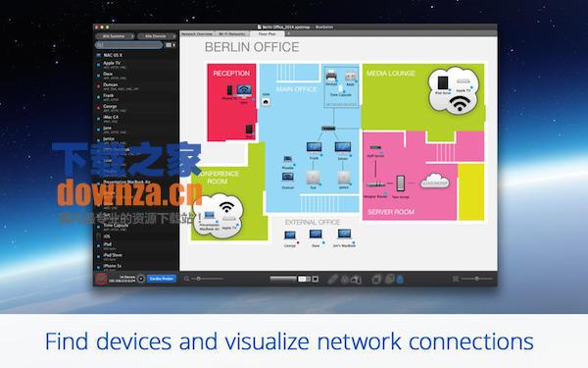Click the blue highlighted toolbar icon
The height and width of the screenshot is (368, 588).
(400, 279)
